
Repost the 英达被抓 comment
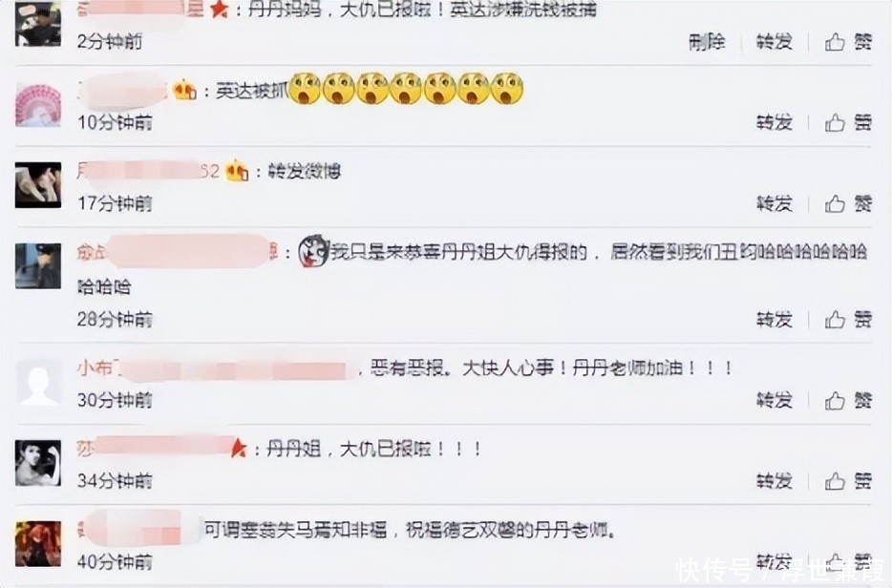tap(774, 122)
